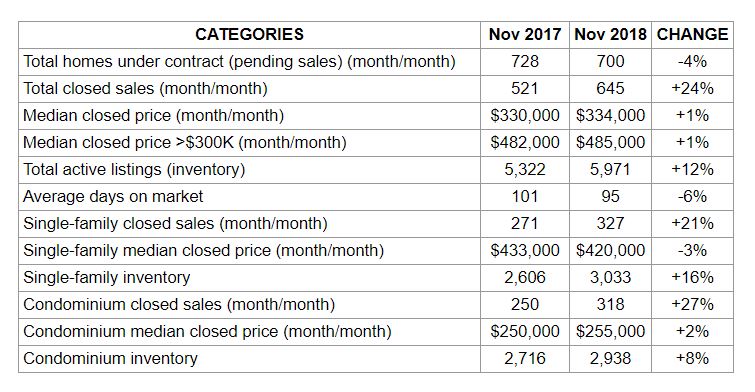Select the $485,000 cell for homes over $300K

610,143
